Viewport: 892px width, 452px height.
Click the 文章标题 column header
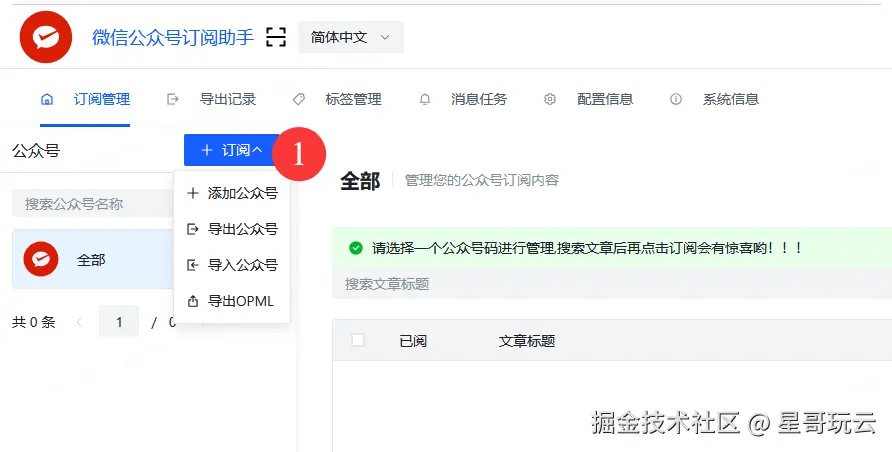pos(527,341)
